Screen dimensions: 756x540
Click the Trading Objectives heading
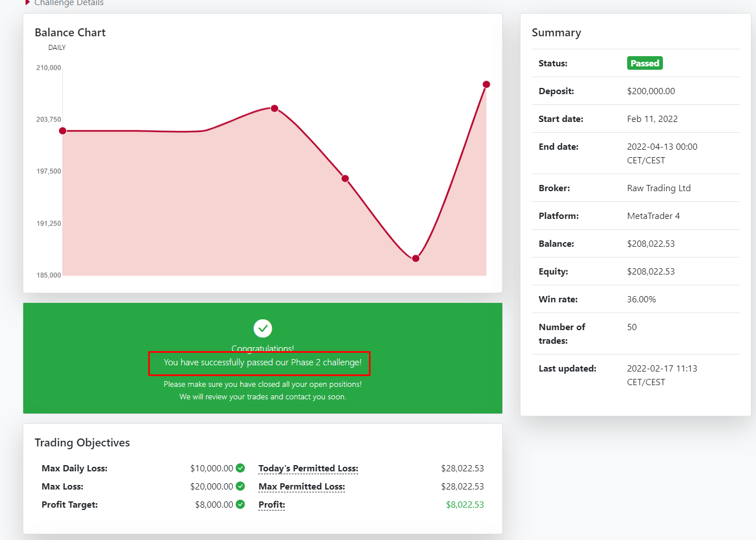pos(82,442)
